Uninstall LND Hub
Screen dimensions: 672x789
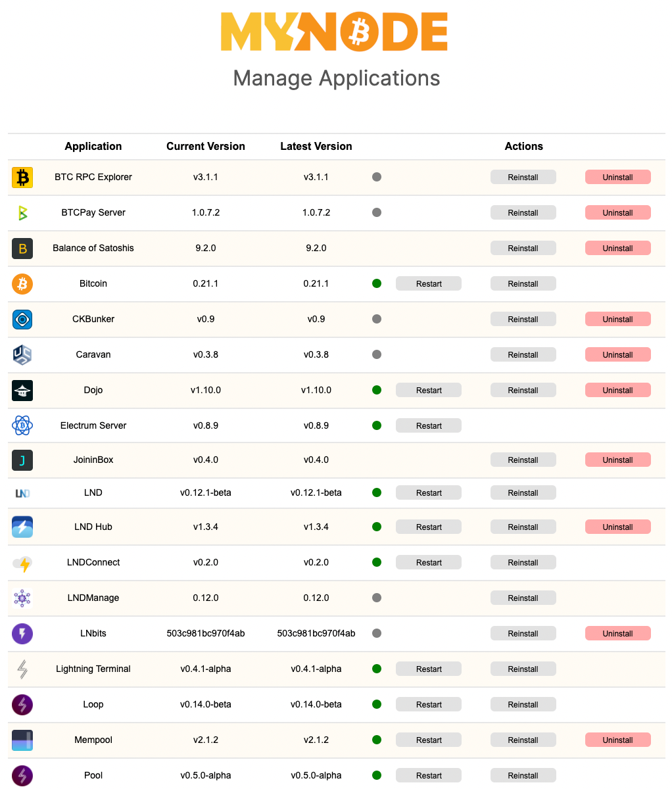pos(618,527)
